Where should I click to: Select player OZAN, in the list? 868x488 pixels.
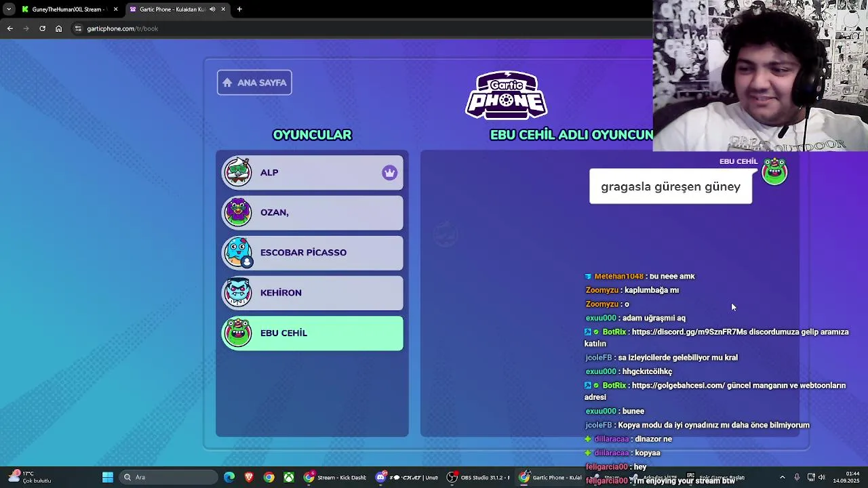tap(313, 213)
